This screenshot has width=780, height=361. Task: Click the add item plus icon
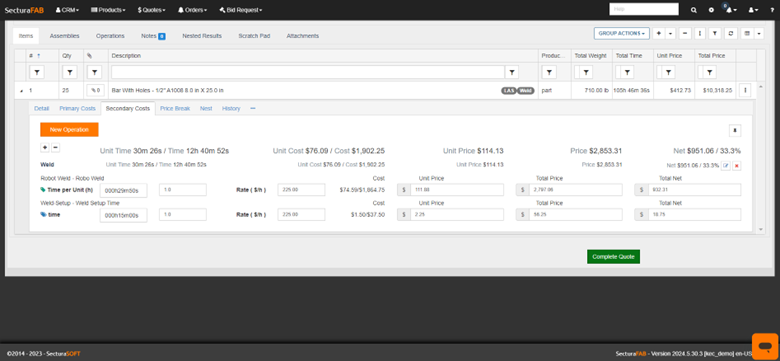click(659, 33)
